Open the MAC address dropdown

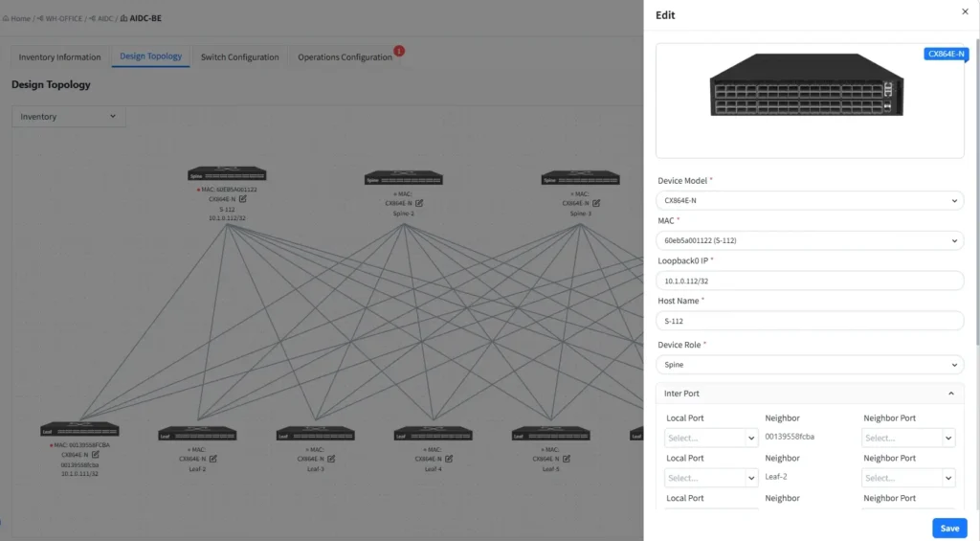point(809,240)
